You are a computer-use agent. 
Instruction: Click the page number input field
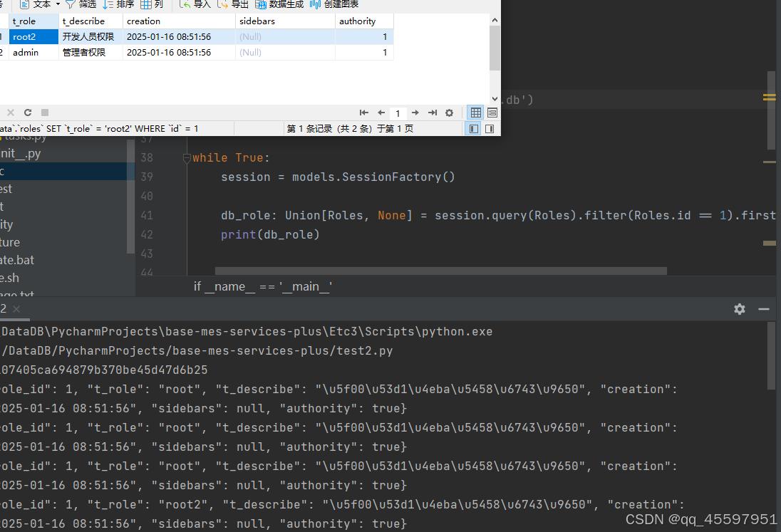[398, 113]
